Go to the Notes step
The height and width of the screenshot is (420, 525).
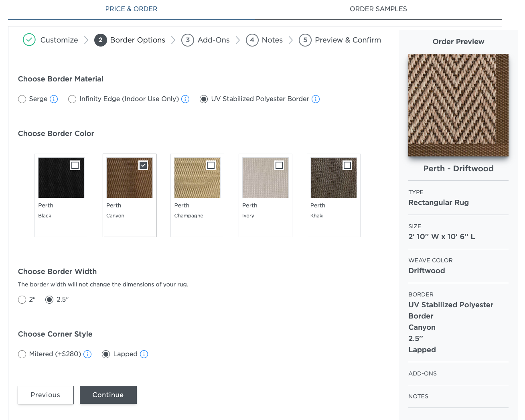[272, 40]
